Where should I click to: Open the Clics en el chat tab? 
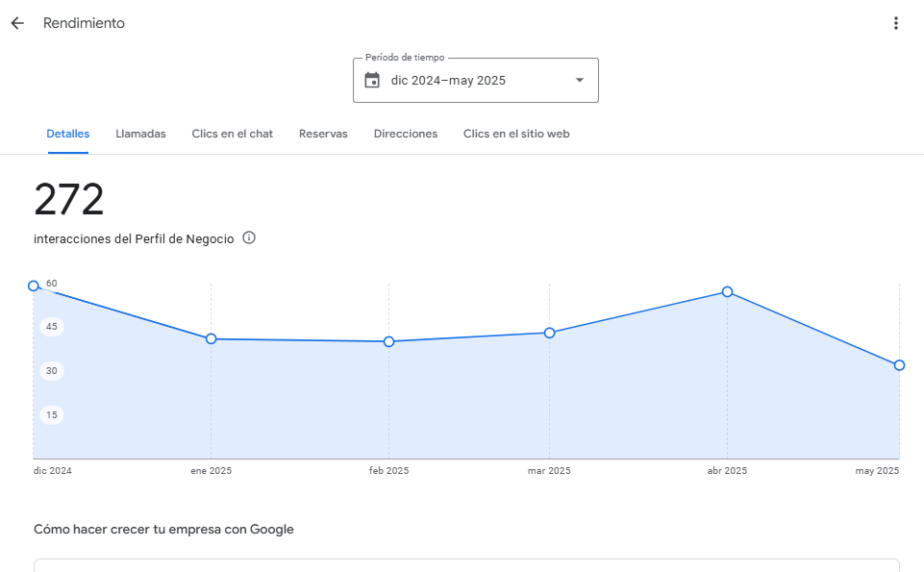click(x=232, y=134)
